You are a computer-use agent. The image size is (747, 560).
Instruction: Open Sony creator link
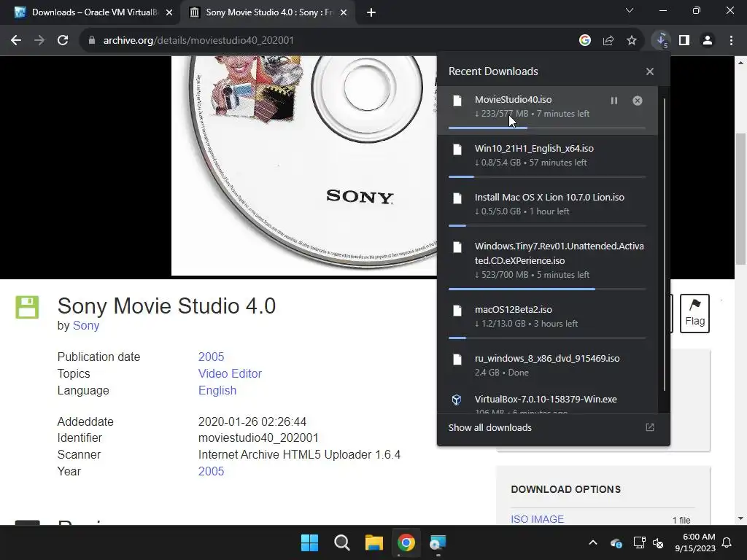[x=86, y=326]
